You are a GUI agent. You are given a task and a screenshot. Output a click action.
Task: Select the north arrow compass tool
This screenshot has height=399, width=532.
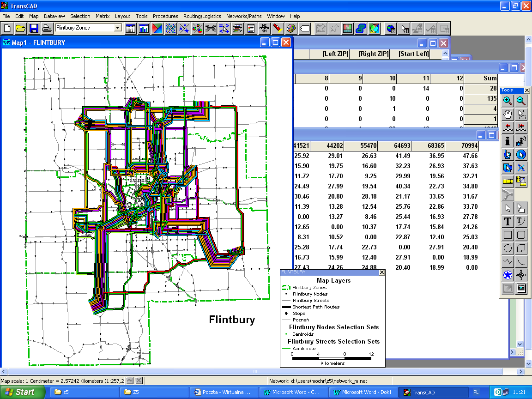click(521, 275)
